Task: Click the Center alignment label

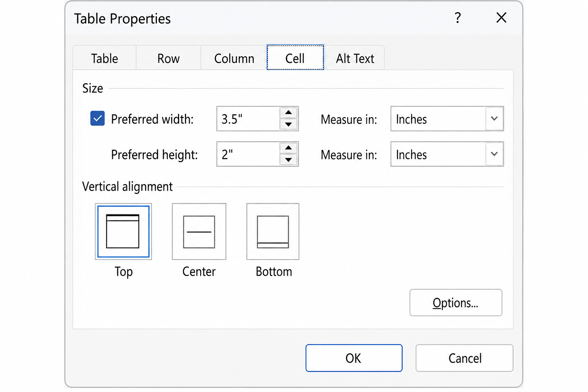Action: click(x=199, y=271)
